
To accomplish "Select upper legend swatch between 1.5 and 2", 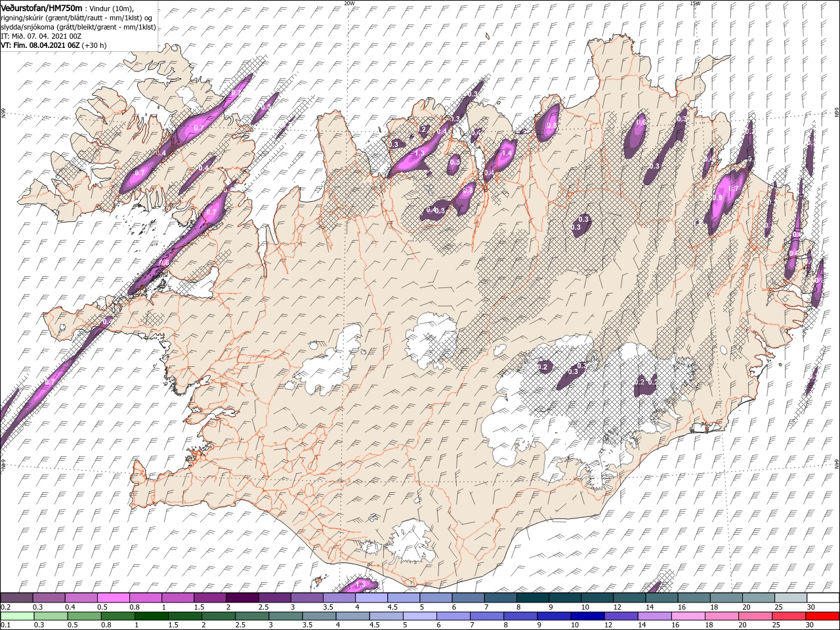I will [211, 598].
